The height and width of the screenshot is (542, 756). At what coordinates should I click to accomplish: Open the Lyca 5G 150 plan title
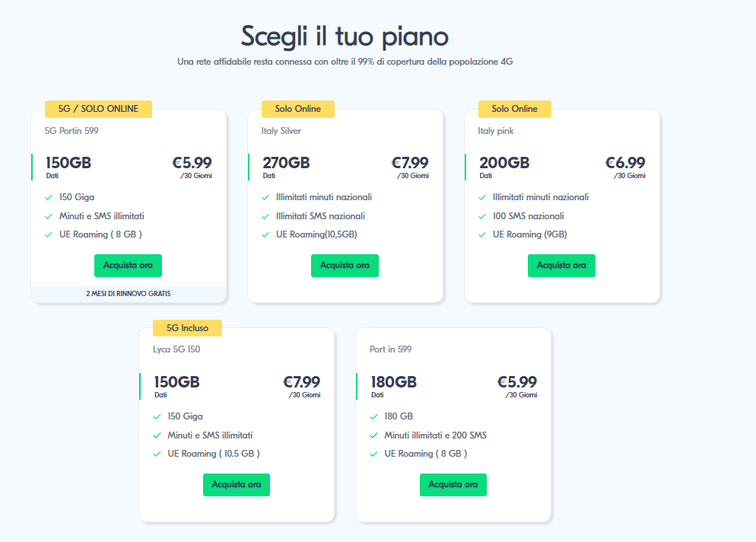(176, 349)
